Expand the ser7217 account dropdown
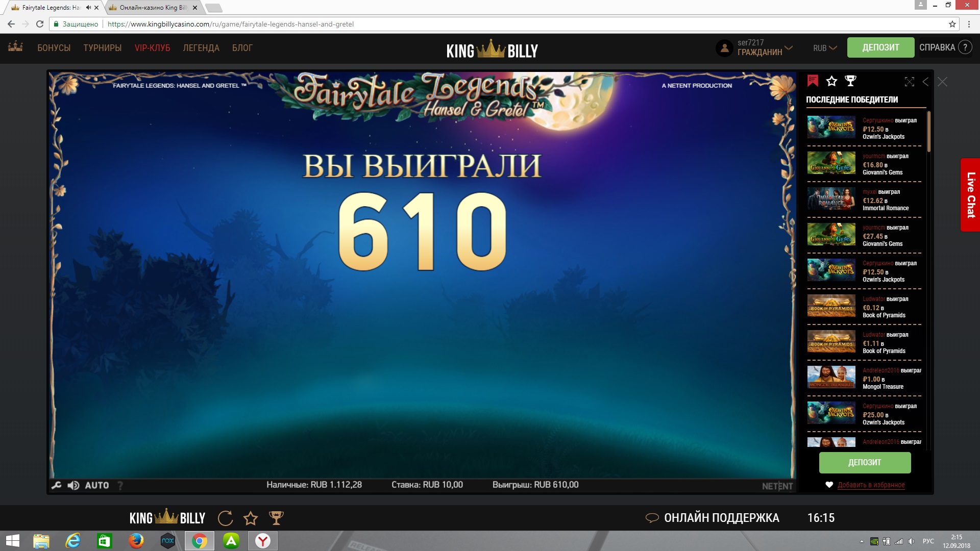The height and width of the screenshot is (551, 980). click(x=789, y=47)
